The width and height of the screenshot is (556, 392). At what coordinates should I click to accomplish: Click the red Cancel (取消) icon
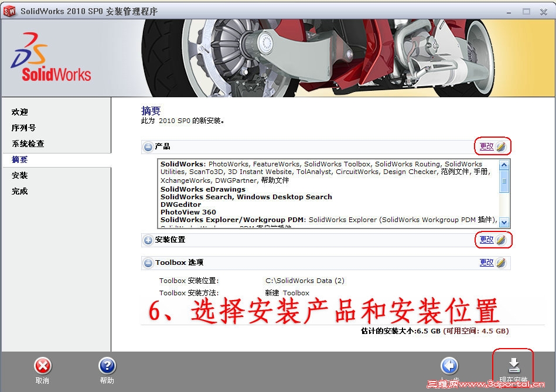pos(43,366)
